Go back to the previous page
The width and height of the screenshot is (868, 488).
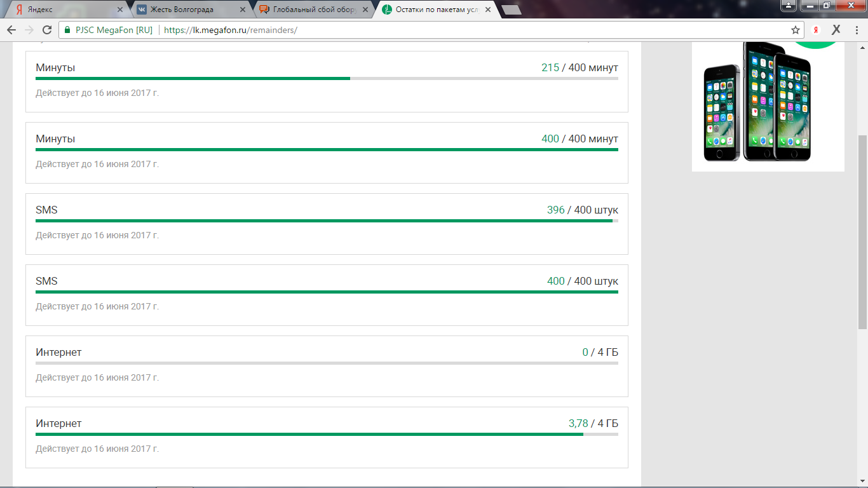pyautogui.click(x=11, y=30)
